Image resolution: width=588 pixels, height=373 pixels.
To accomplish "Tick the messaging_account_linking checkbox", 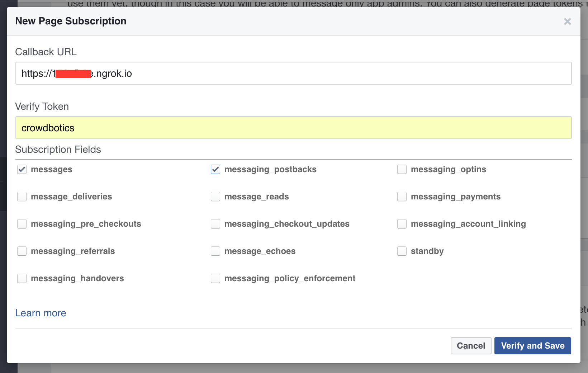I will click(x=402, y=224).
